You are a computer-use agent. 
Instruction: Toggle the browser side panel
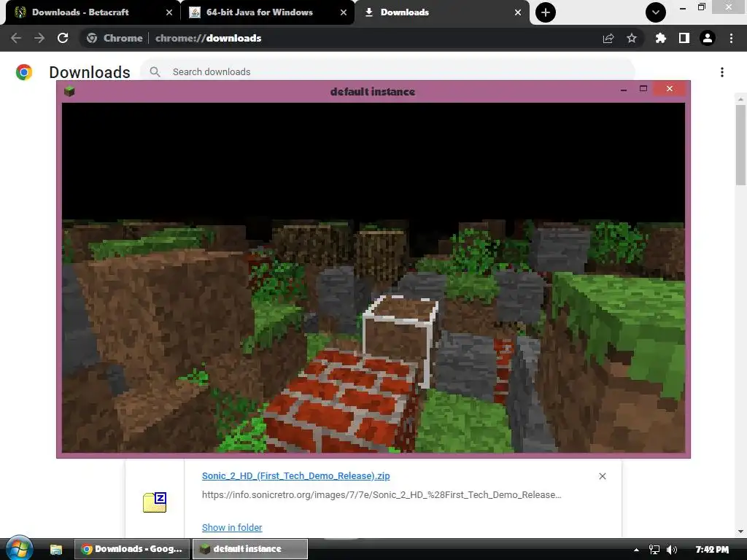tap(684, 38)
